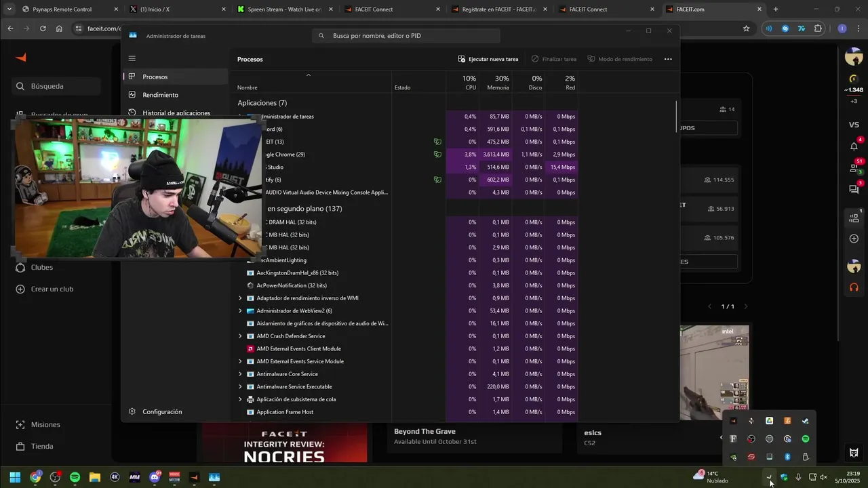Expand AMD External Events Service Module row
868x488 pixels.
pyautogui.click(x=240, y=361)
